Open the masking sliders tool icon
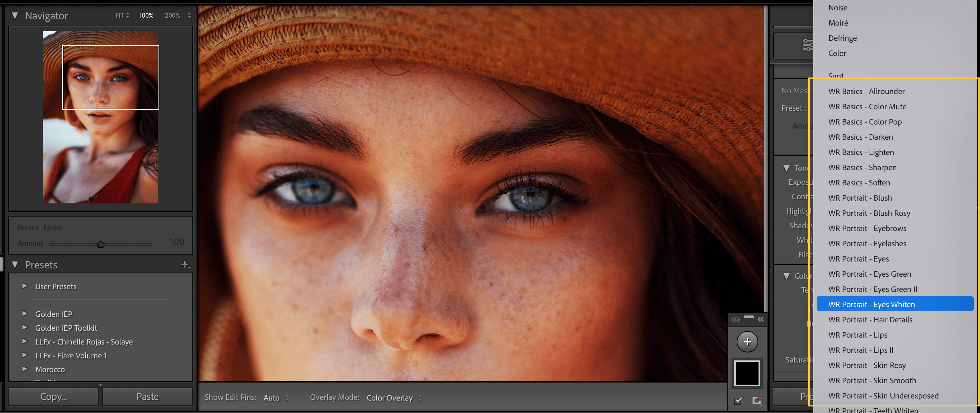980x413 pixels. pos(807,45)
